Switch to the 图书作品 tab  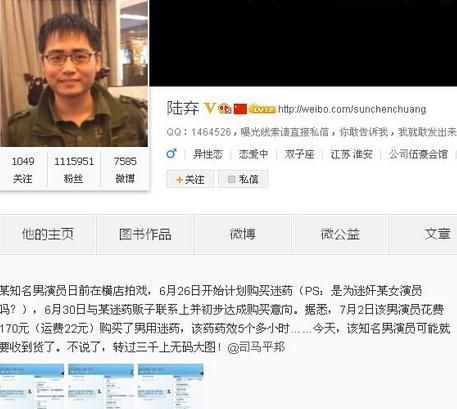[145, 234]
